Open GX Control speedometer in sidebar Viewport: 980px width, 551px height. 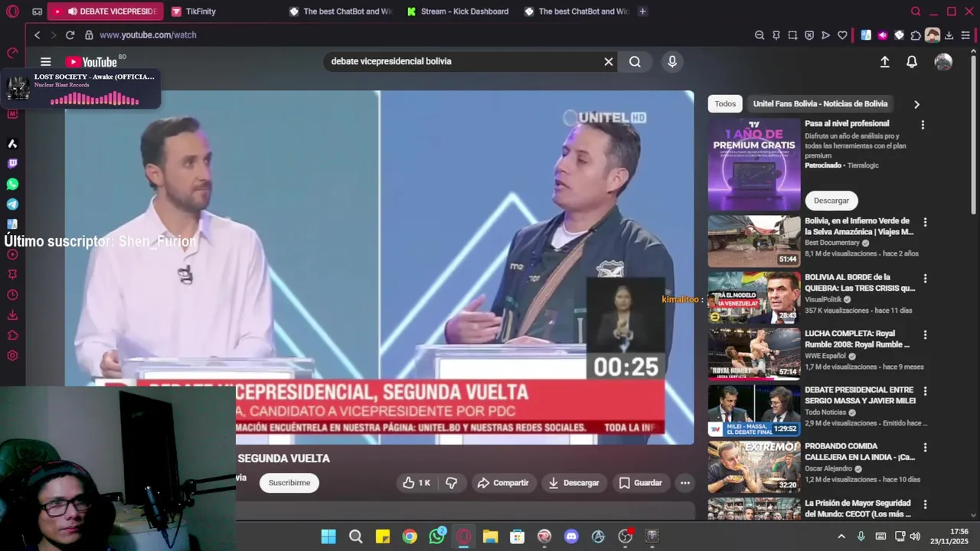12,54
